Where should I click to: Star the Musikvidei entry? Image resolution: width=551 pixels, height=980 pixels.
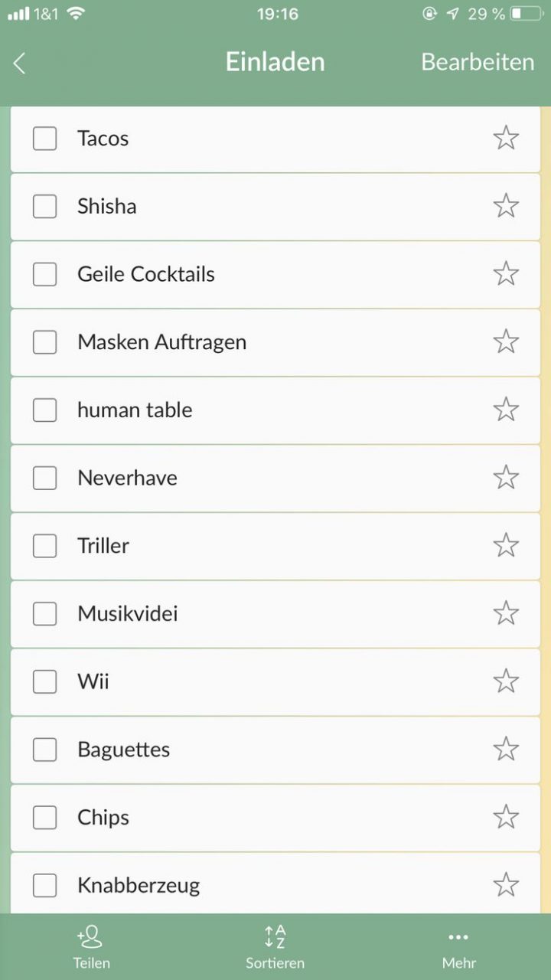point(506,613)
